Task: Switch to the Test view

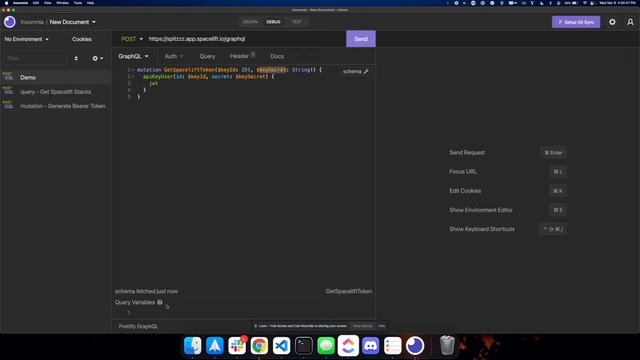Action: [297, 22]
